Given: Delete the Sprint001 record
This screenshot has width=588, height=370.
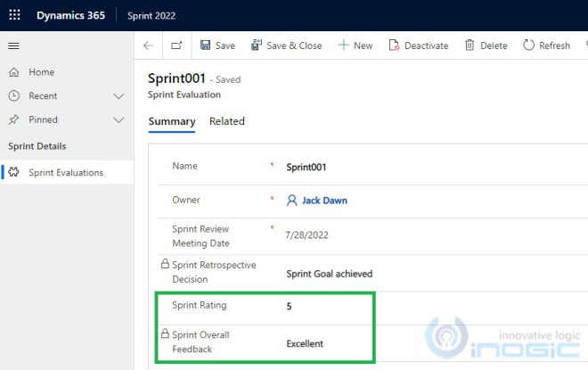Looking at the screenshot, I should 486,45.
